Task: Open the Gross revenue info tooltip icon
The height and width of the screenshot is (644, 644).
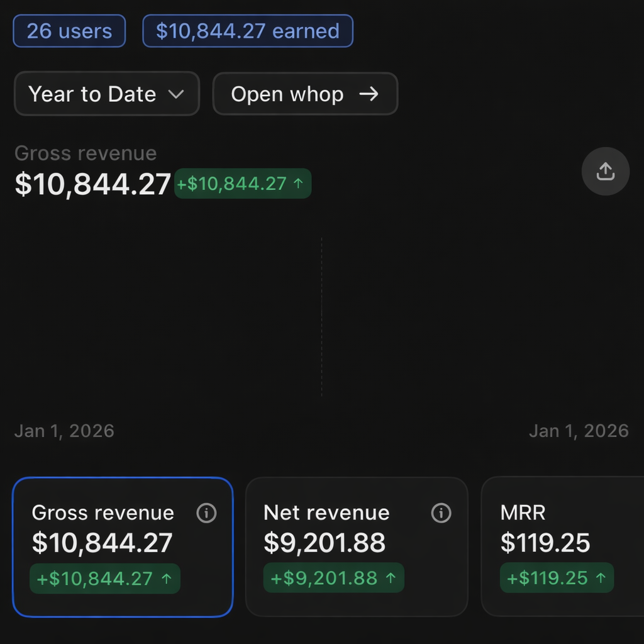Action: tap(206, 513)
